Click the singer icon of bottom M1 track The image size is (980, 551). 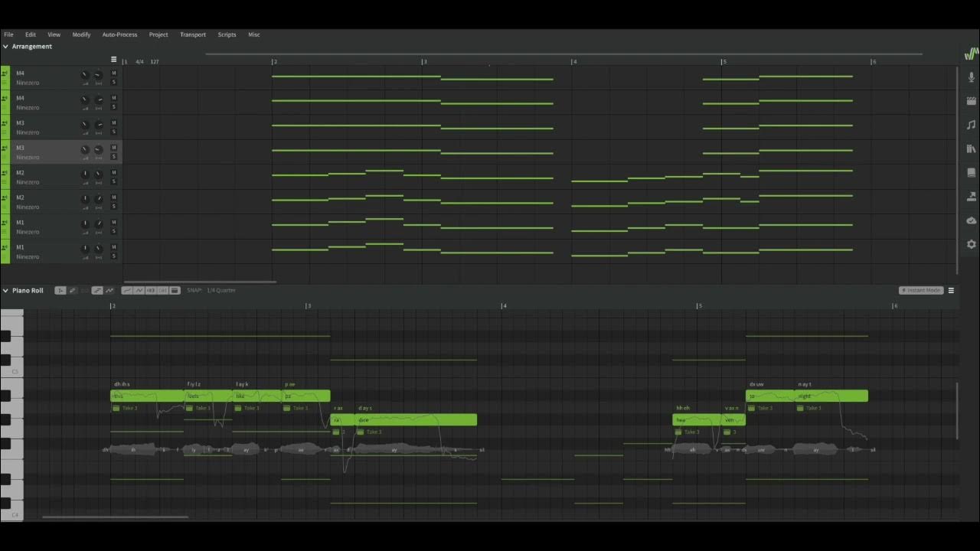pos(5,247)
